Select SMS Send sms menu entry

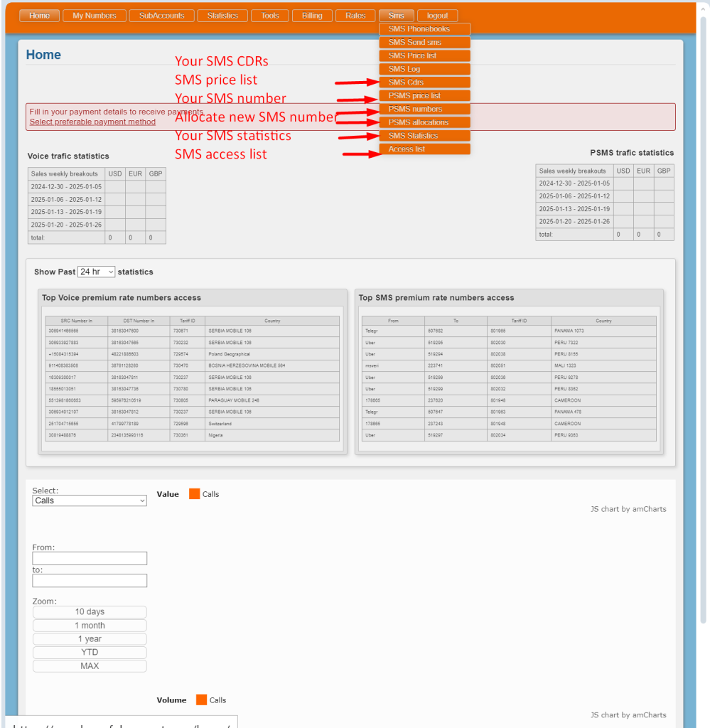click(x=424, y=42)
